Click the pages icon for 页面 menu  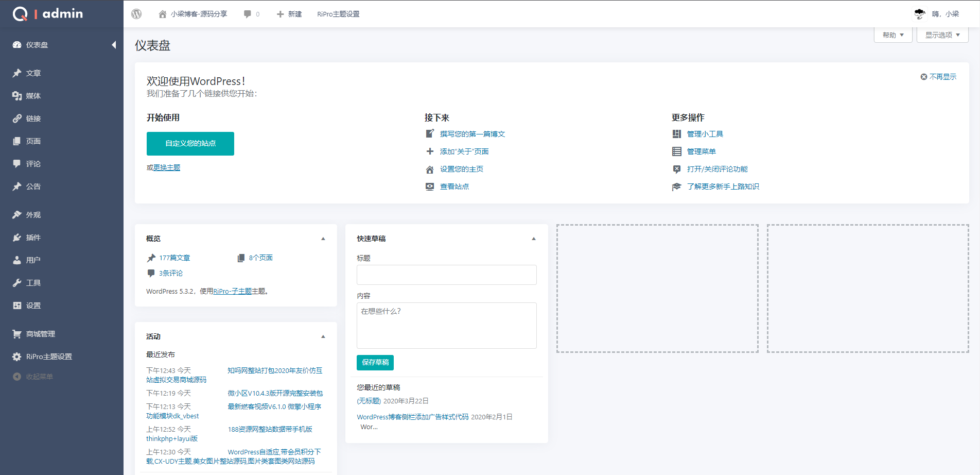click(x=17, y=141)
